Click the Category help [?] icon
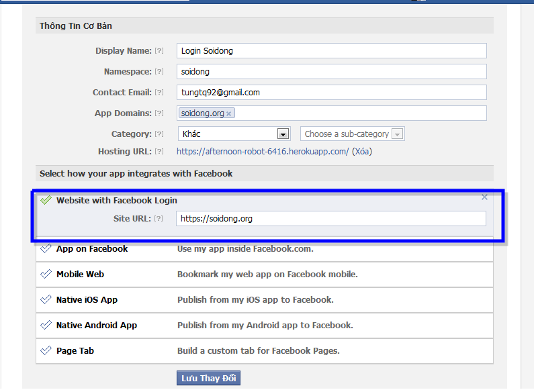This screenshot has height=392, width=534. pos(159,134)
